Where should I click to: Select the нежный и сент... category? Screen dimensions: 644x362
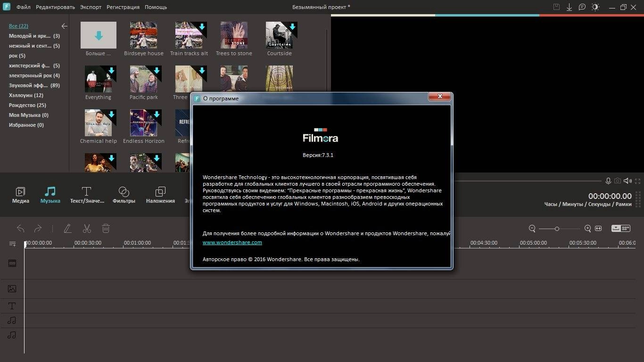point(34,46)
